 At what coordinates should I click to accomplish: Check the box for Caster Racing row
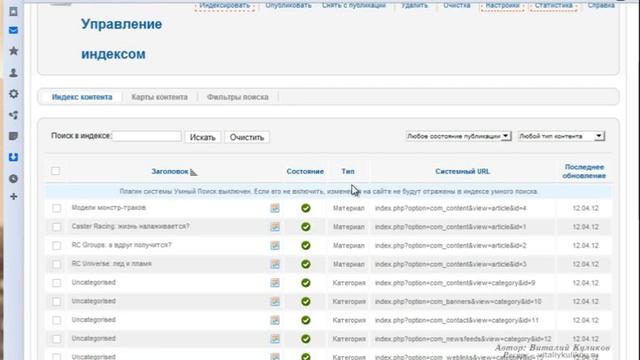(x=56, y=227)
